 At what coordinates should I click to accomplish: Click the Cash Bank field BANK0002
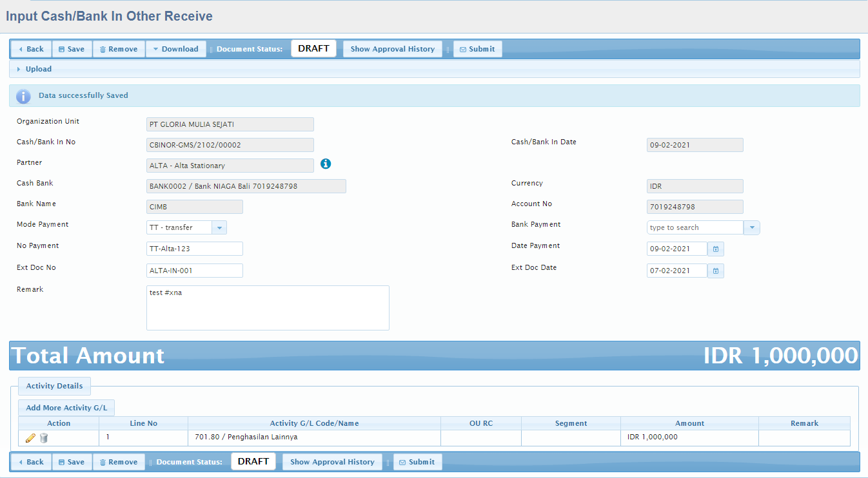click(246, 186)
